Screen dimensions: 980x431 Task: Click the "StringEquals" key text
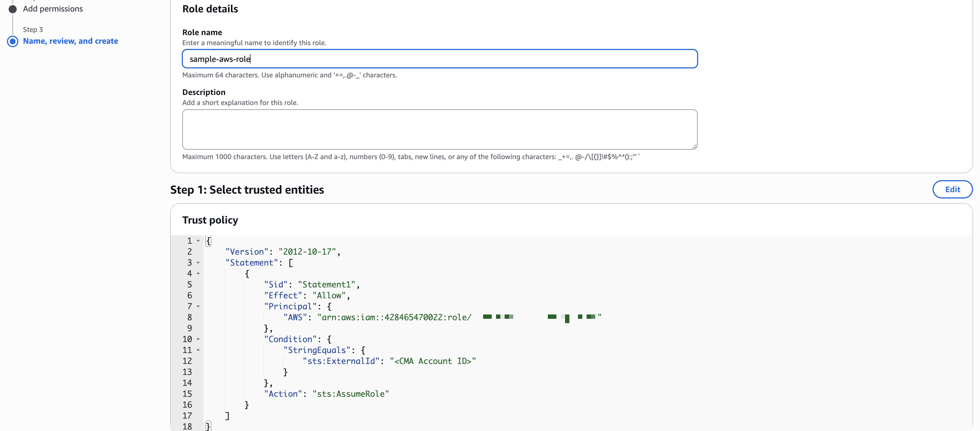click(317, 350)
